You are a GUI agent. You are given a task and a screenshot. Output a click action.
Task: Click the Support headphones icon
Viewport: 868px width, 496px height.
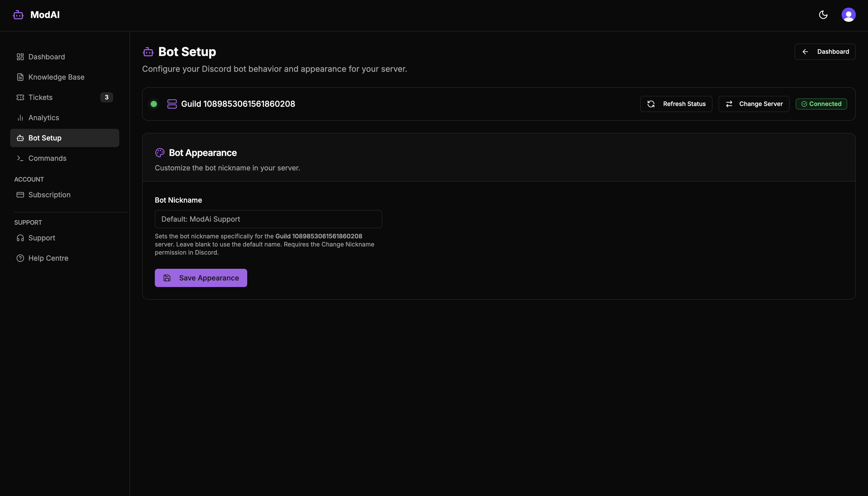point(20,238)
